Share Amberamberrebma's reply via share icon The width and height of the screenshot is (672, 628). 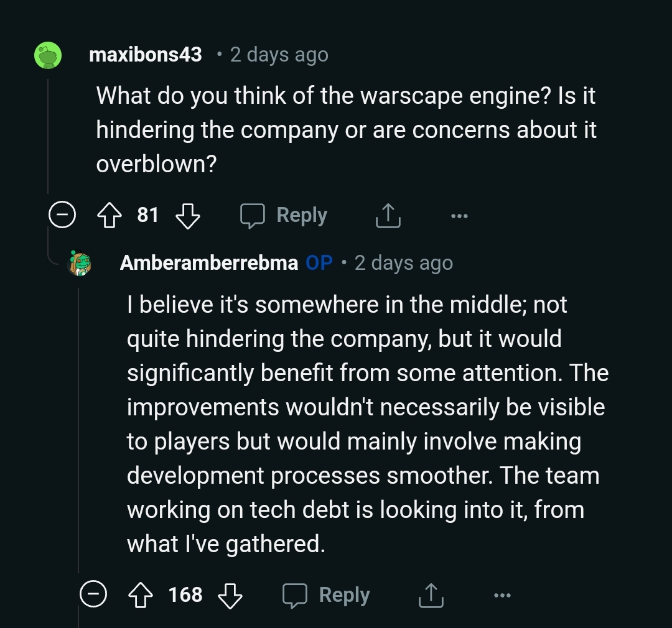click(x=431, y=595)
